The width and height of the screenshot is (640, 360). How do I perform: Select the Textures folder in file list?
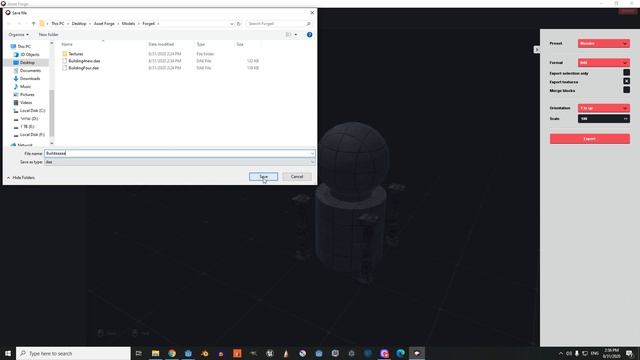[x=76, y=54]
